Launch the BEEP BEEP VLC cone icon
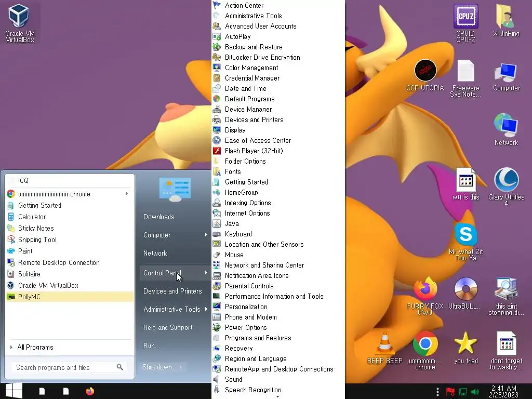This screenshot has width=532, height=399. [x=384, y=348]
